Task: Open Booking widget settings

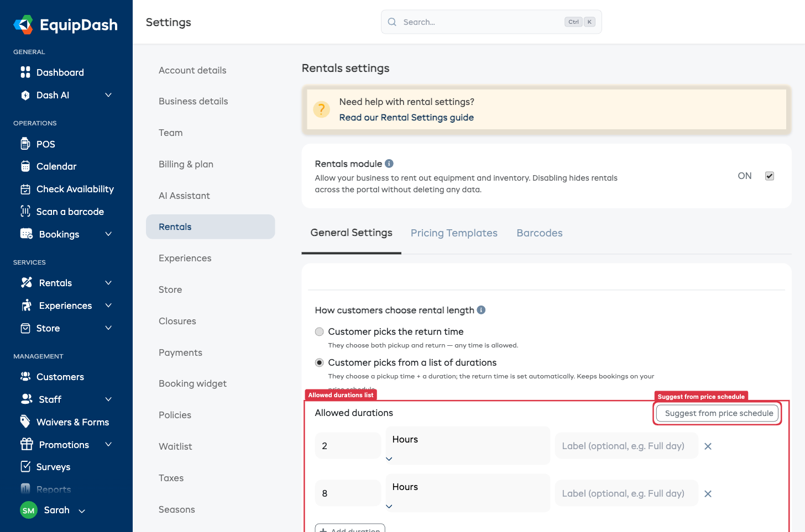Action: tap(210, 383)
